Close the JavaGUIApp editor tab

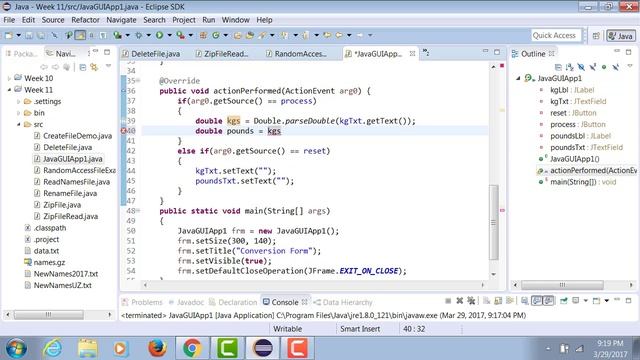tap(412, 53)
